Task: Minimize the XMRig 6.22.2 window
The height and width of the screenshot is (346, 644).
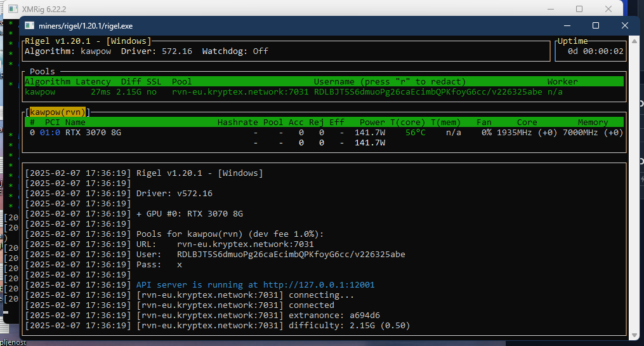Action: (x=551, y=9)
